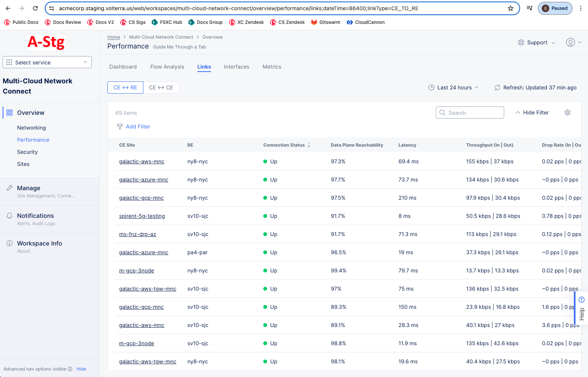
Task: Open the Metrics tab
Action: click(x=272, y=66)
